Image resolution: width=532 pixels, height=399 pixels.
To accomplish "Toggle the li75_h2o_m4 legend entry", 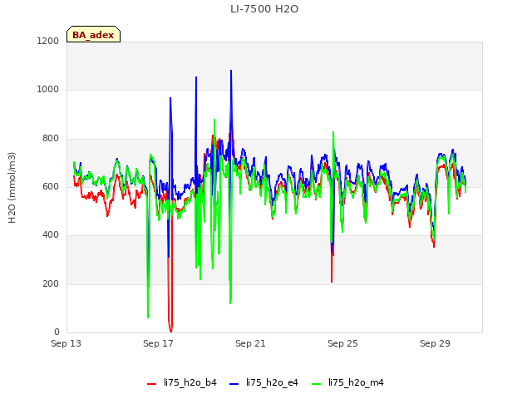I will [x=347, y=382].
